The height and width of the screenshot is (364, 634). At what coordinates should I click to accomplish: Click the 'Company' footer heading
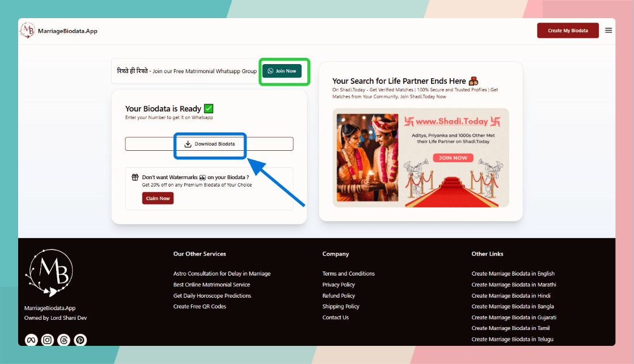point(336,253)
